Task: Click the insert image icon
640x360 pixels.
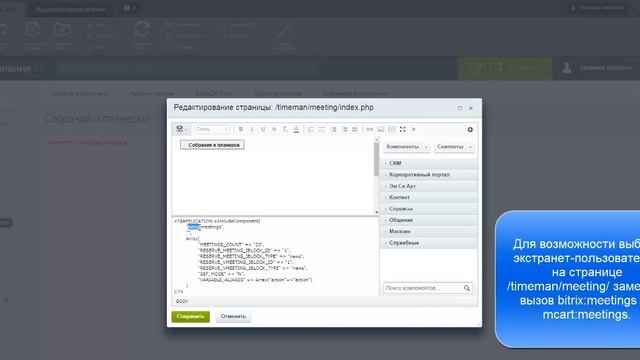Action: pos(380,129)
